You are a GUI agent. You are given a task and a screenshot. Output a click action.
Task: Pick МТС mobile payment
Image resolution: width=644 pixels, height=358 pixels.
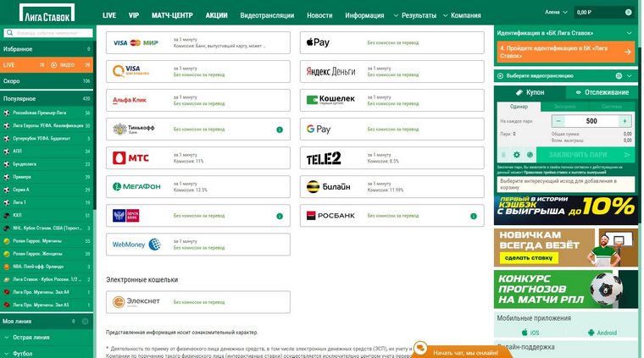(x=198, y=158)
